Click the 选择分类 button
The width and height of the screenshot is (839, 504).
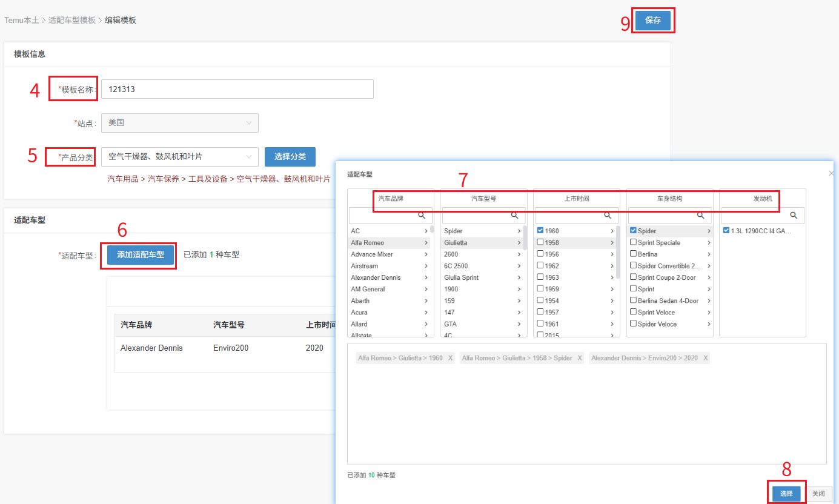290,157
